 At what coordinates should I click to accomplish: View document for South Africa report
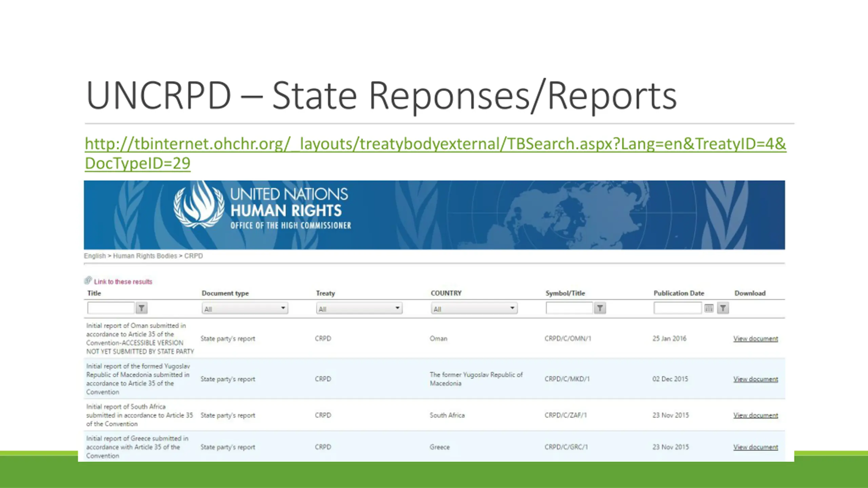click(x=756, y=415)
